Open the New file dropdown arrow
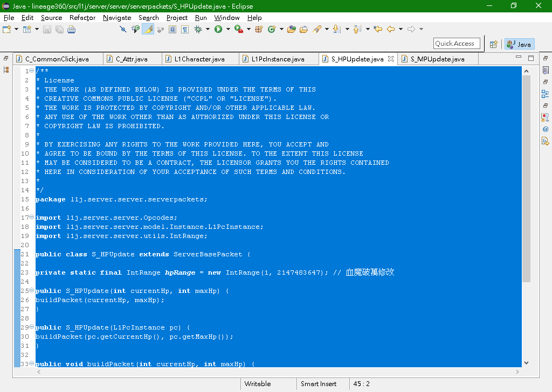 pos(16,30)
